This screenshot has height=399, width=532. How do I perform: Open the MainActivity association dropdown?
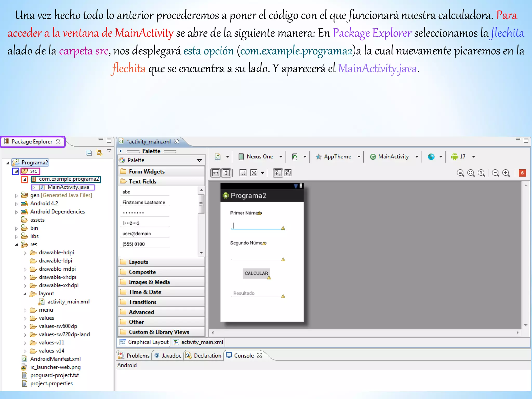[416, 157]
